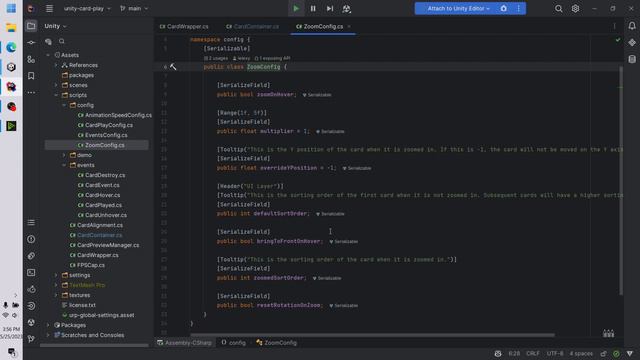Show more tool windows ellipsis

pos(31,93)
